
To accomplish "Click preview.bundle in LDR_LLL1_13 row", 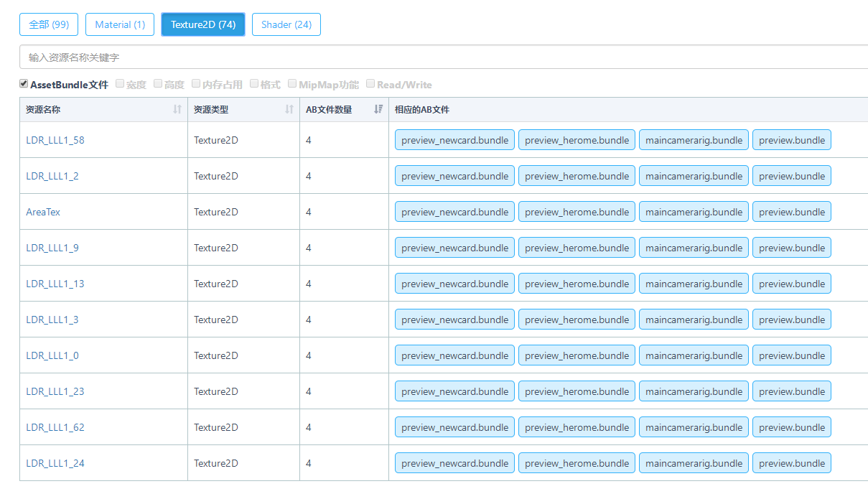I will 792,284.
